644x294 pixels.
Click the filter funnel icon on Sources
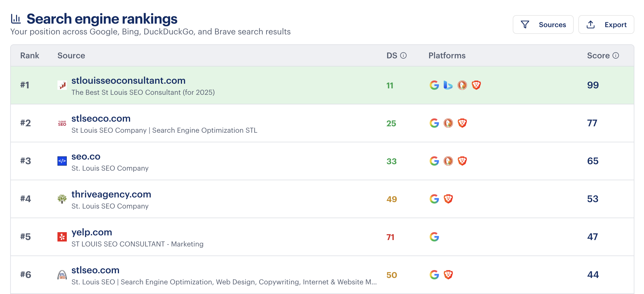(525, 24)
